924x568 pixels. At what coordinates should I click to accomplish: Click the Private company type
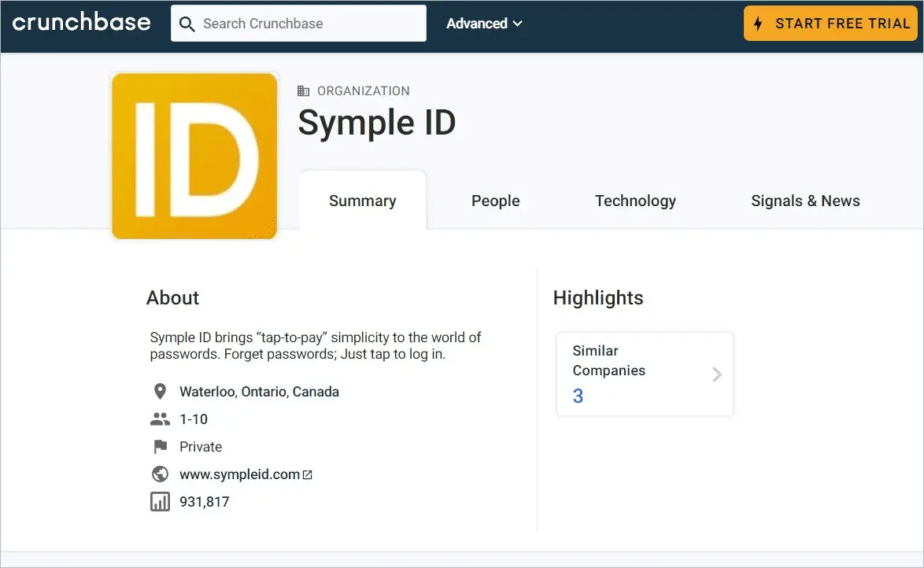[x=201, y=447]
